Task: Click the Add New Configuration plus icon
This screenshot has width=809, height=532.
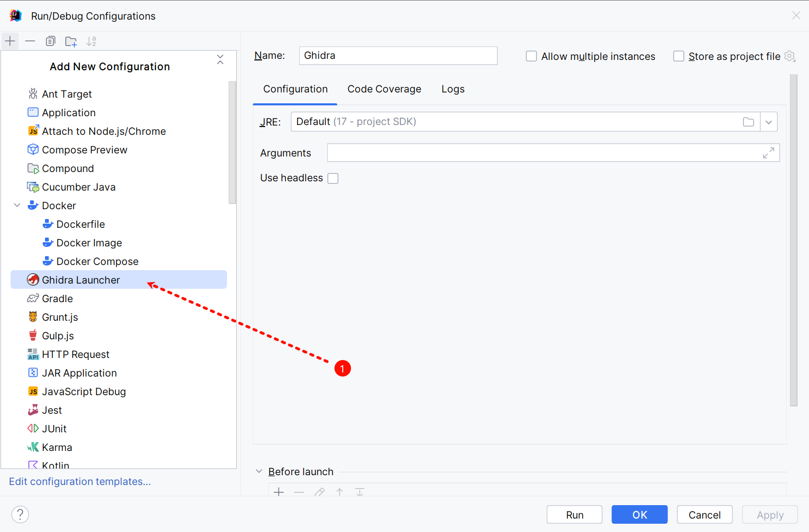Action: pos(10,41)
